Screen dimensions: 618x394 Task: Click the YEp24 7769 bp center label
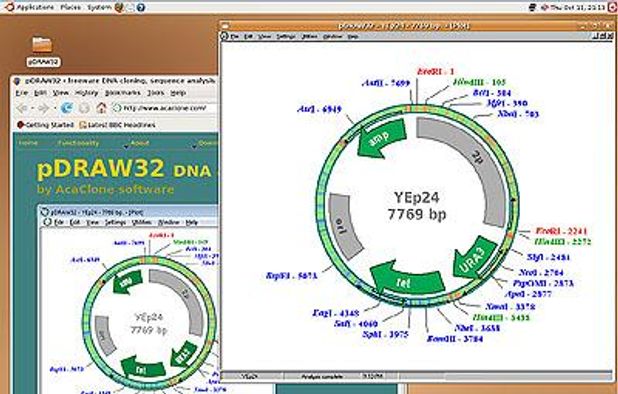click(417, 206)
